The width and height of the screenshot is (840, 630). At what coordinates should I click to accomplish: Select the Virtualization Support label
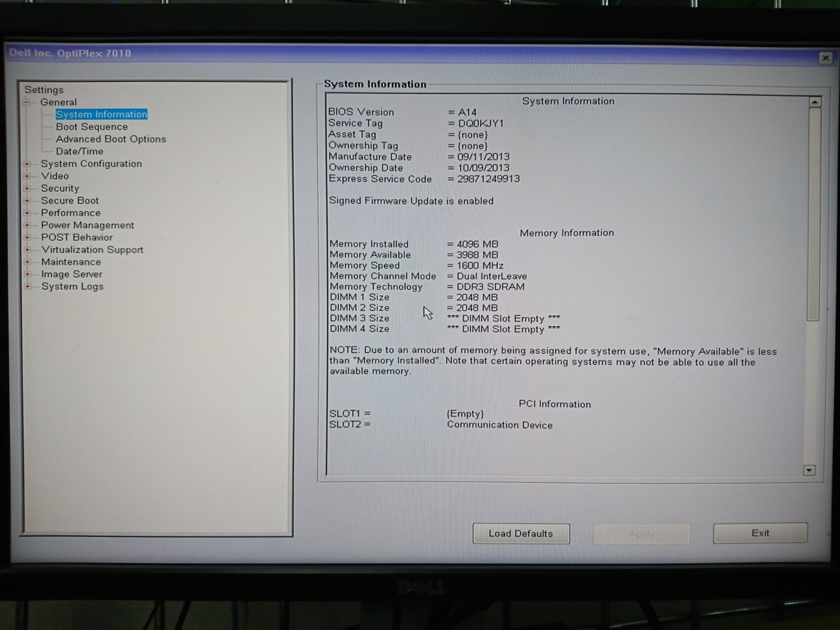pyautogui.click(x=92, y=250)
